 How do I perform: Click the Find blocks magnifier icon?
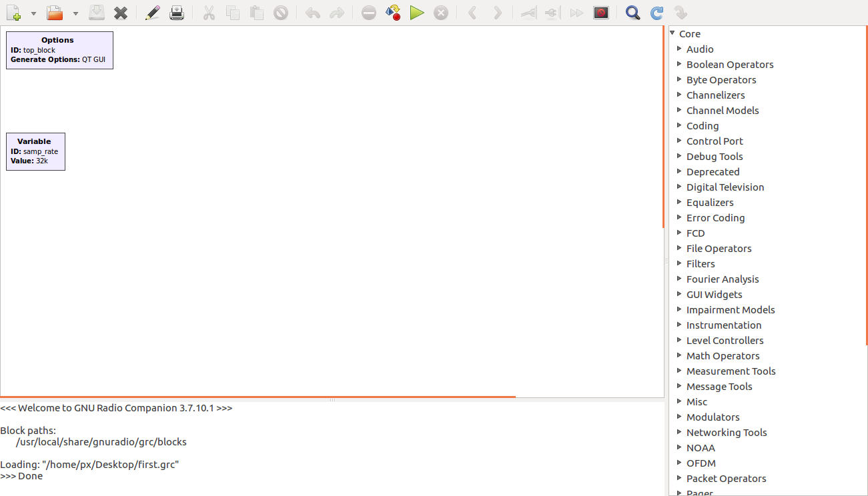click(633, 13)
